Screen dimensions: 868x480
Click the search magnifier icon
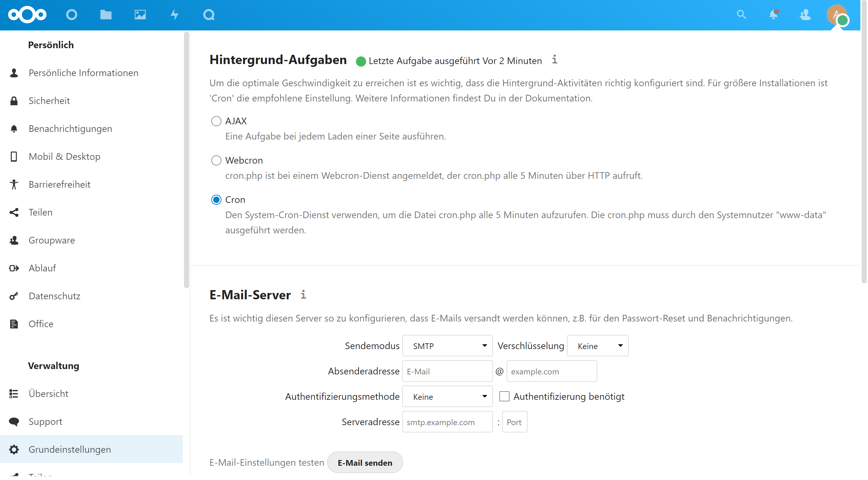[x=741, y=15]
